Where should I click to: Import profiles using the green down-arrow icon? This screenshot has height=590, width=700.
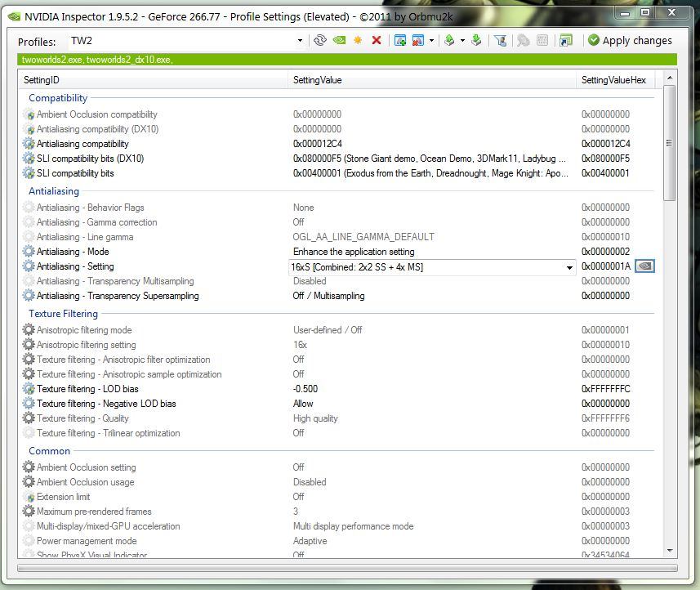click(x=476, y=41)
